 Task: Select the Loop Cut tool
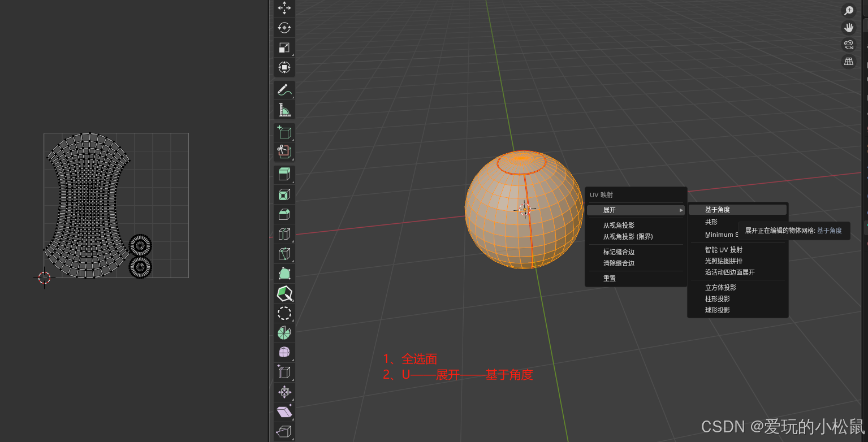[x=284, y=234]
